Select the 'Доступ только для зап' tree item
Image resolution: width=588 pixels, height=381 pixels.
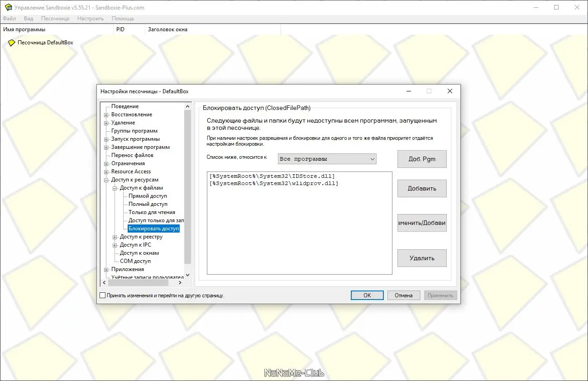click(156, 220)
